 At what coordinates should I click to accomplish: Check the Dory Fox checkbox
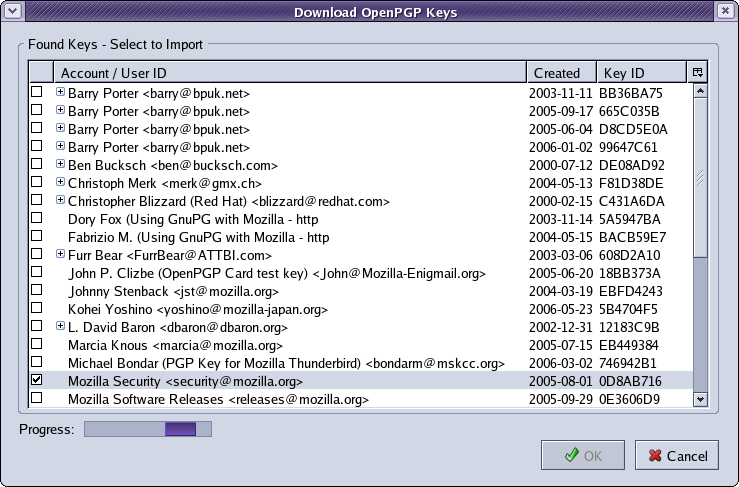(x=36, y=218)
